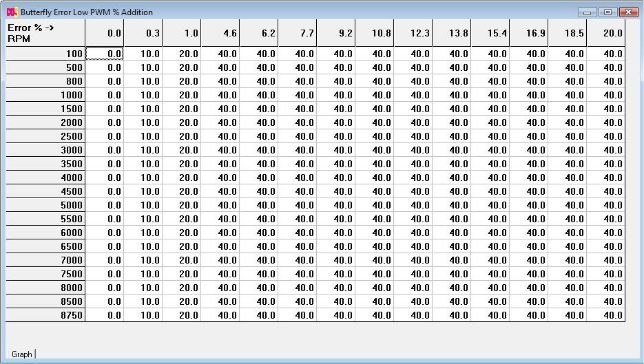644x364 pixels.
Task: Minimize the Butterfly Error Low PWM window
Action: coord(588,12)
